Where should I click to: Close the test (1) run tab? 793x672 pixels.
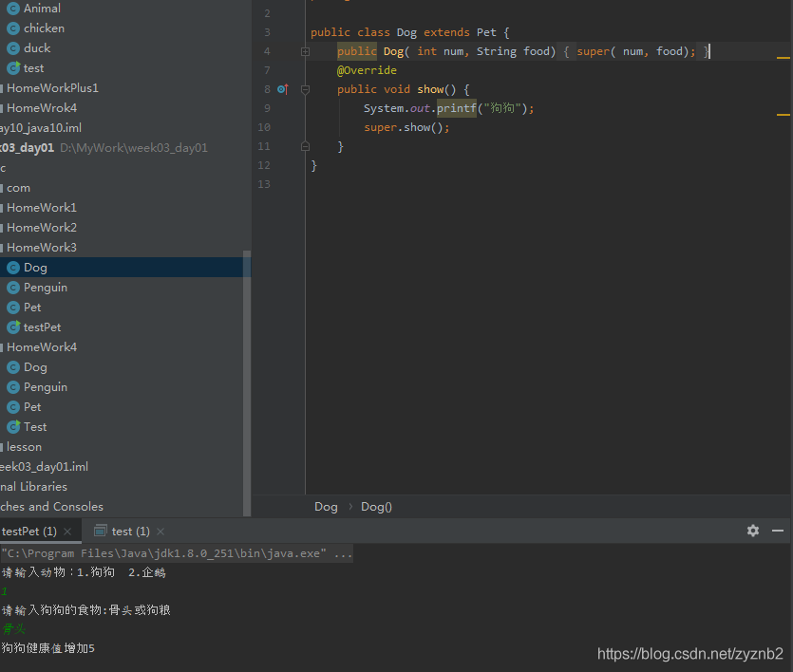[x=160, y=532]
